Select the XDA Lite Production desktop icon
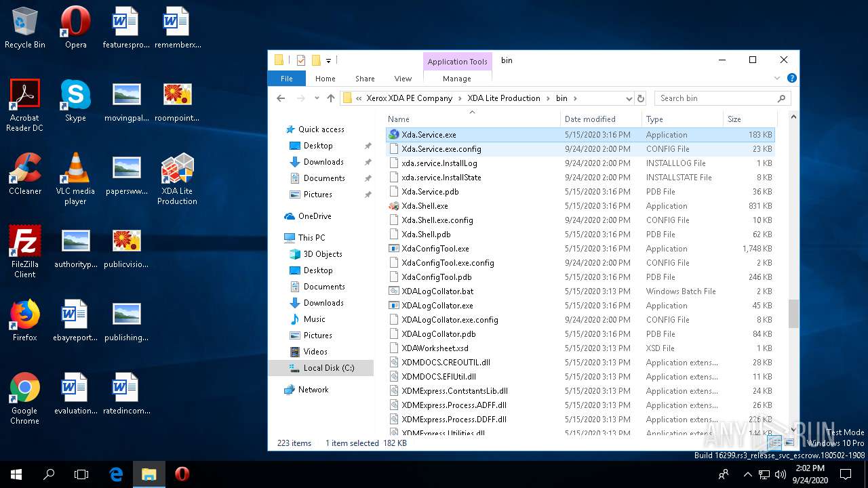Viewport: 868px width, 488px height. 177,178
